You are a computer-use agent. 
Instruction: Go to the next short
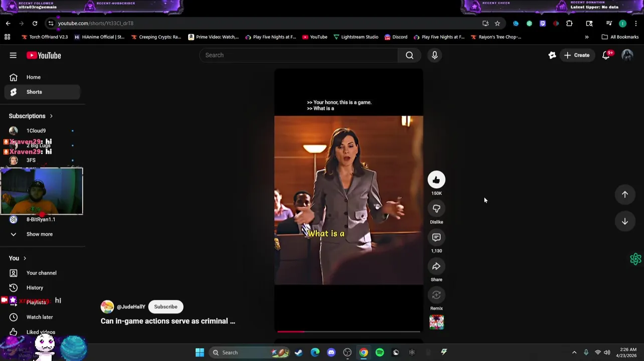(x=625, y=221)
